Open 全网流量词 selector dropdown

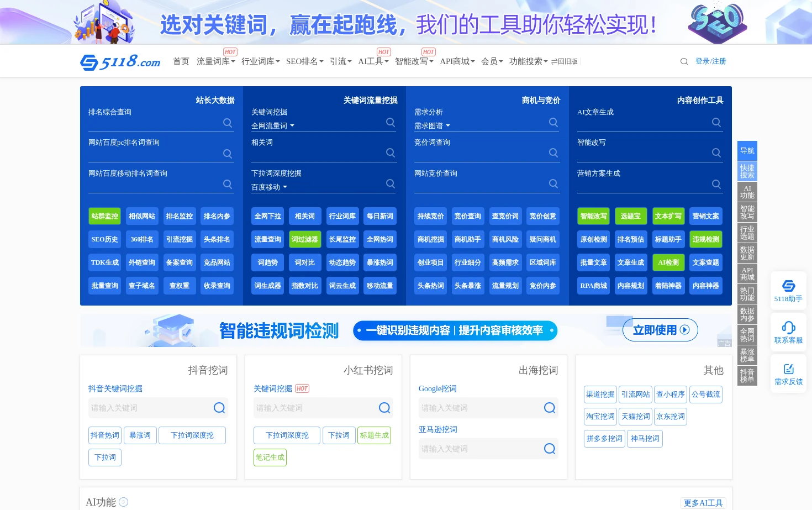click(273, 126)
